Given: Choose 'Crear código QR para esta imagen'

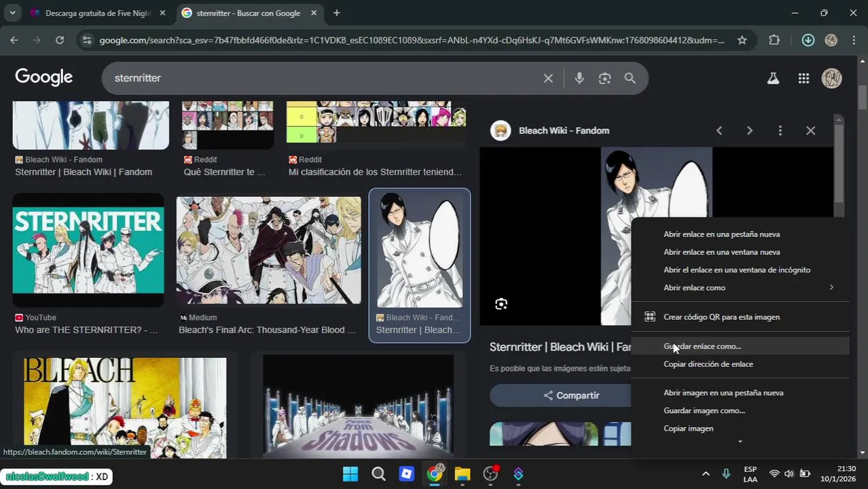Looking at the screenshot, I should coord(721,317).
